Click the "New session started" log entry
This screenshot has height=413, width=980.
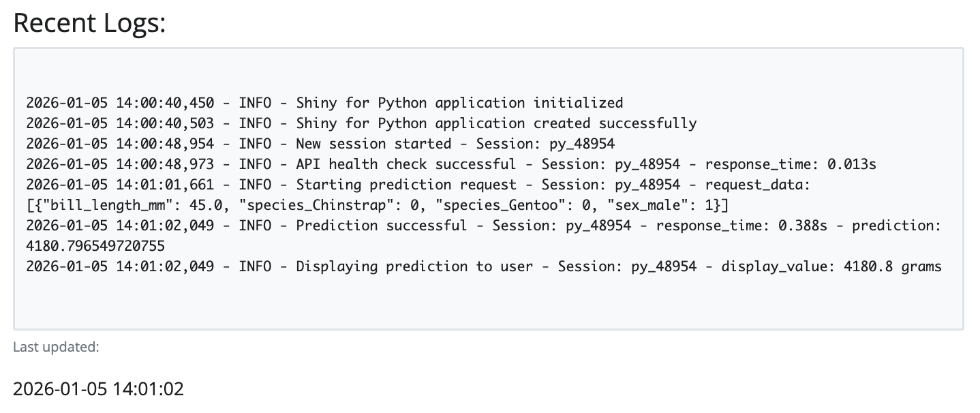(x=373, y=144)
